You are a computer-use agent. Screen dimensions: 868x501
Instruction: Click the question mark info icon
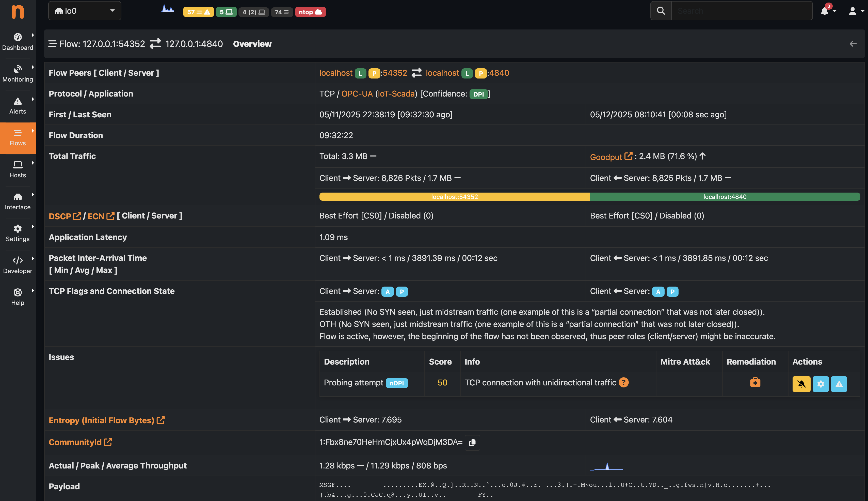tap(623, 382)
